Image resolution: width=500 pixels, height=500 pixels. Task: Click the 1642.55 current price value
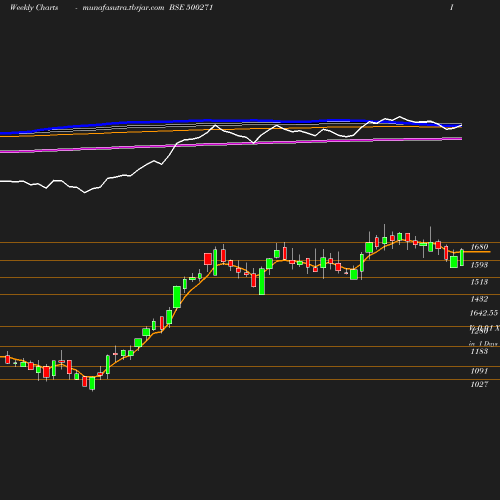[x=484, y=313]
